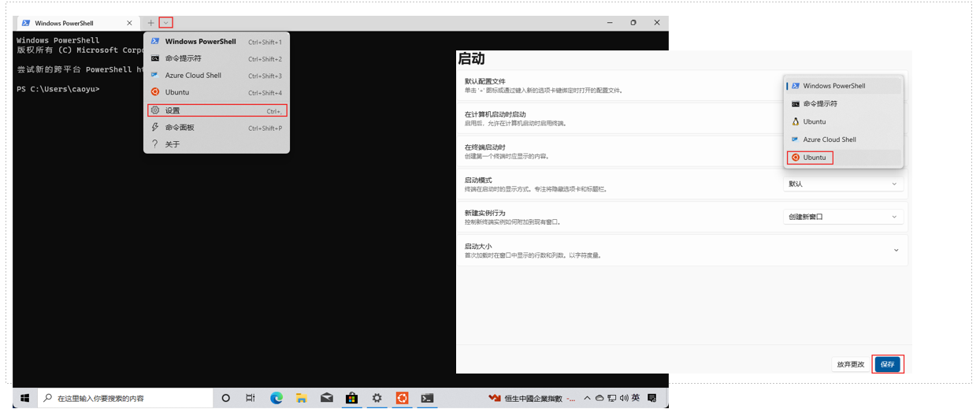Click the 保存 button
This screenshot has height=409, width=980.
[888, 364]
